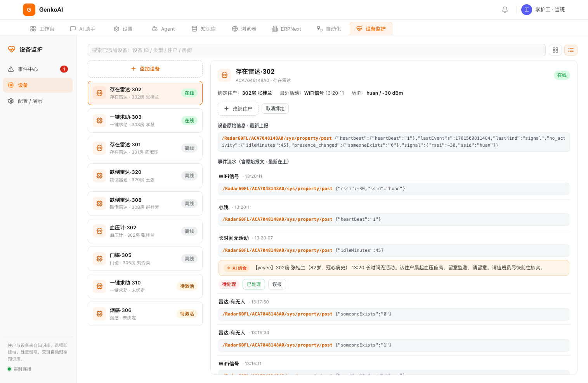
Task: Switch to grid view layout
Action: pos(555,50)
